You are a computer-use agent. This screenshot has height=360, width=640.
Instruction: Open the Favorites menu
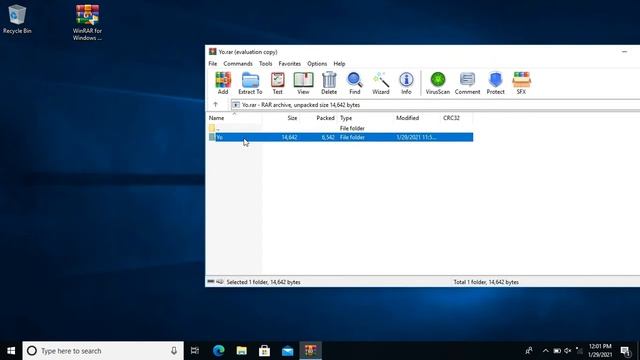click(289, 64)
